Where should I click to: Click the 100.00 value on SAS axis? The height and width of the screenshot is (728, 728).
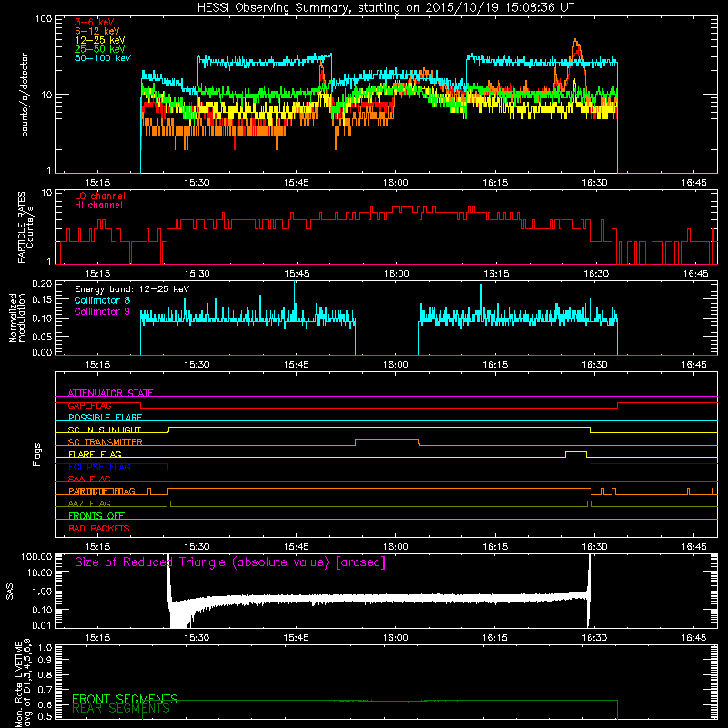36,557
